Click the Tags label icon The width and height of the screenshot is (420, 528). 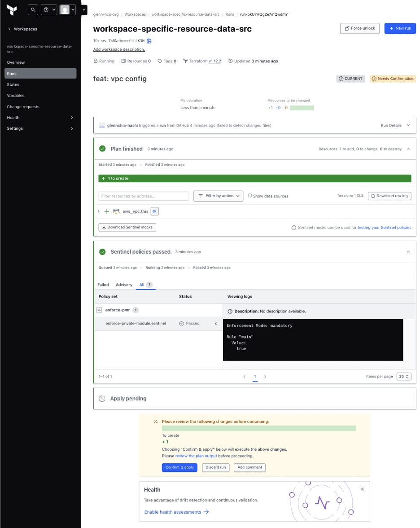tap(160, 61)
